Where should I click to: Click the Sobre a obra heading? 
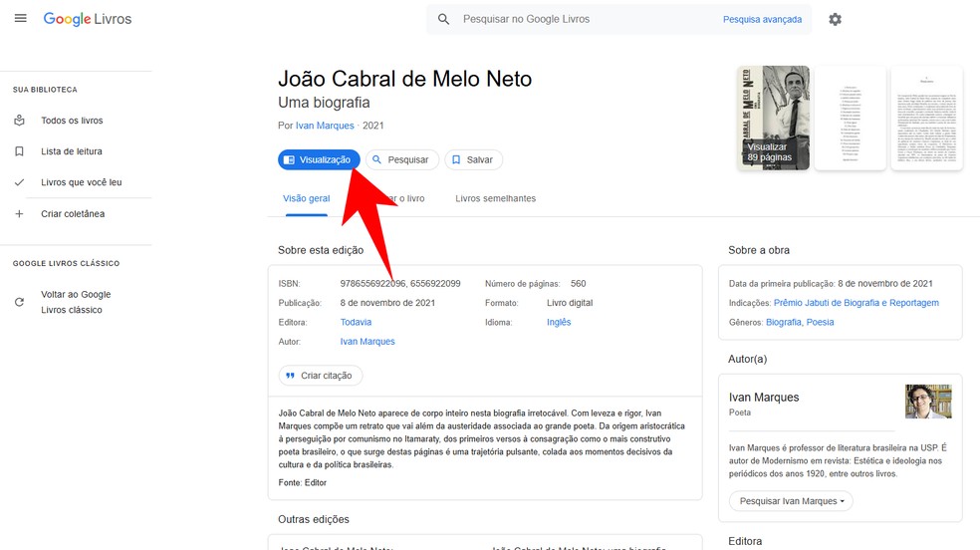click(759, 250)
